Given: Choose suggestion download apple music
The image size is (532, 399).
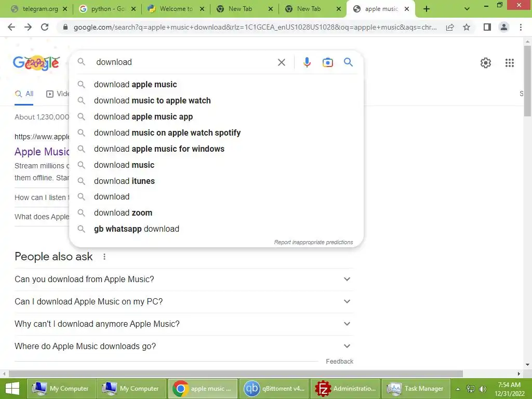Looking at the screenshot, I should point(216,85).
